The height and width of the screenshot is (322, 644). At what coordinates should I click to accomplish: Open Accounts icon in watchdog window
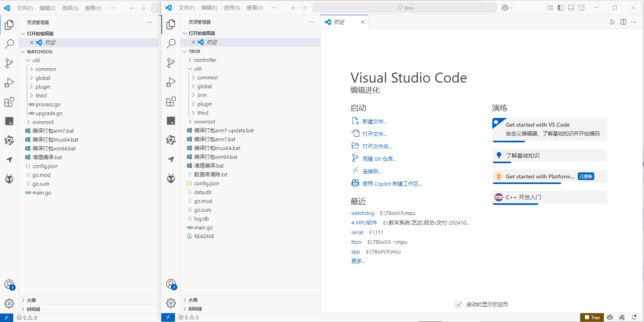click(9, 285)
